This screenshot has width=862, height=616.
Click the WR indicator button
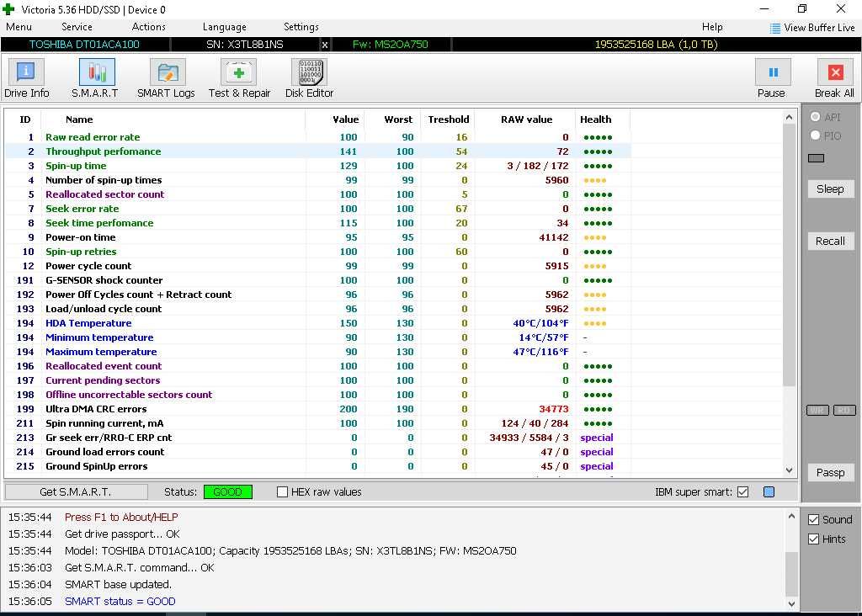[817, 410]
